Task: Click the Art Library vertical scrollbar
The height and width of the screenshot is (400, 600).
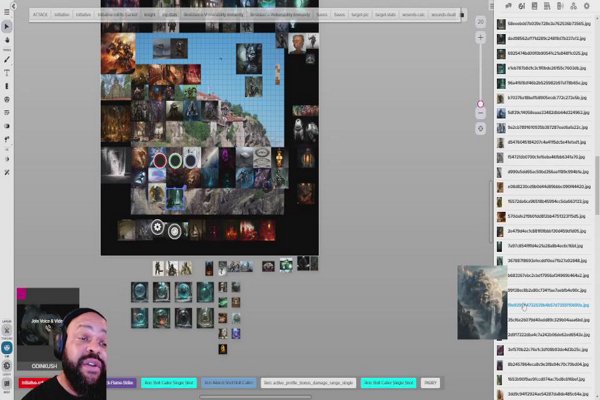Action: click(x=597, y=186)
